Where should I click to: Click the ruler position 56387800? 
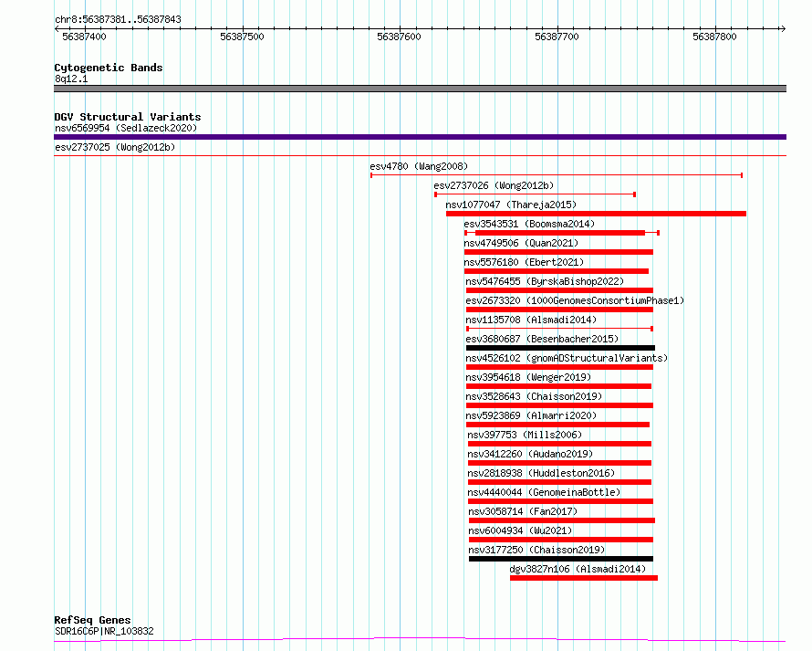714,37
